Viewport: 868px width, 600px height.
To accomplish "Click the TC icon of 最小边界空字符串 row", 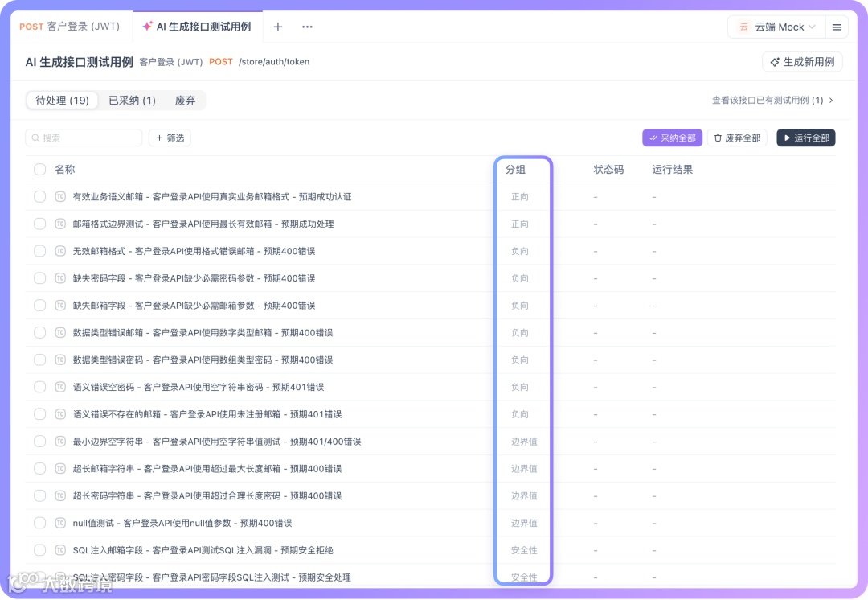I will (x=60, y=441).
